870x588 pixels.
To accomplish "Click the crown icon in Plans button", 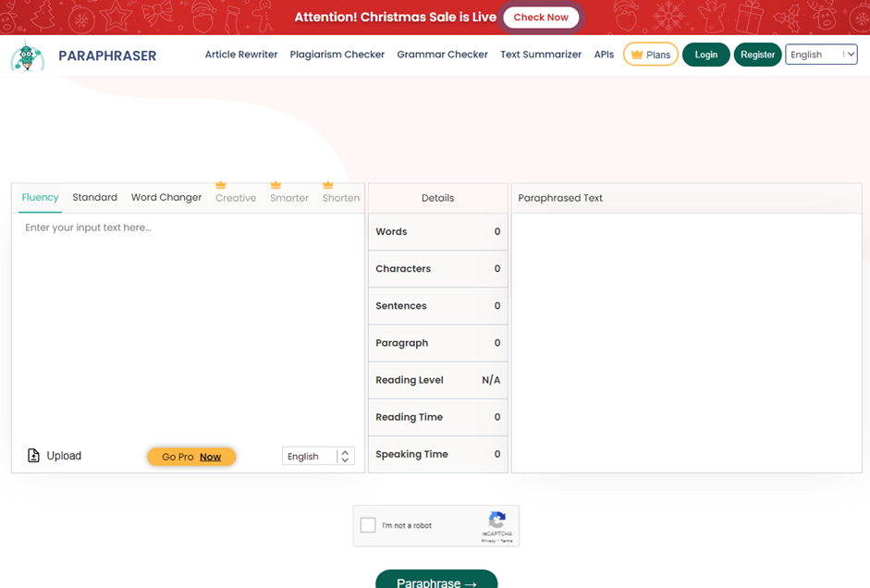I will point(636,55).
